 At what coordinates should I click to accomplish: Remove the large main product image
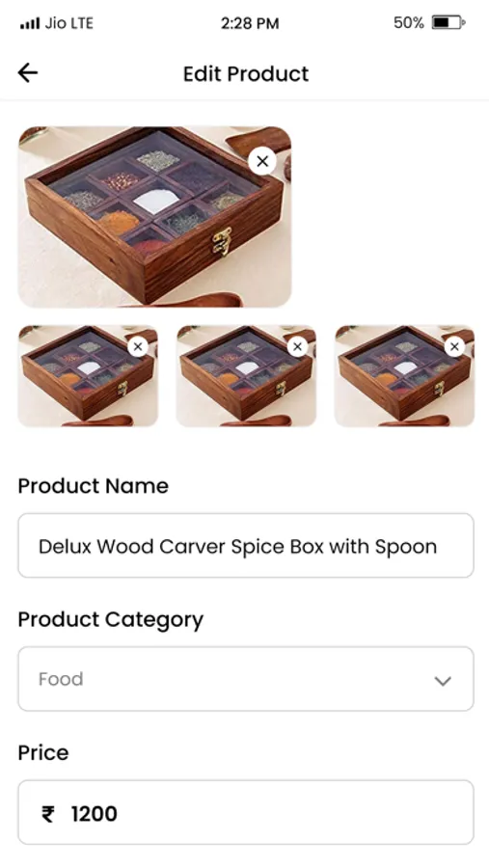coord(262,161)
